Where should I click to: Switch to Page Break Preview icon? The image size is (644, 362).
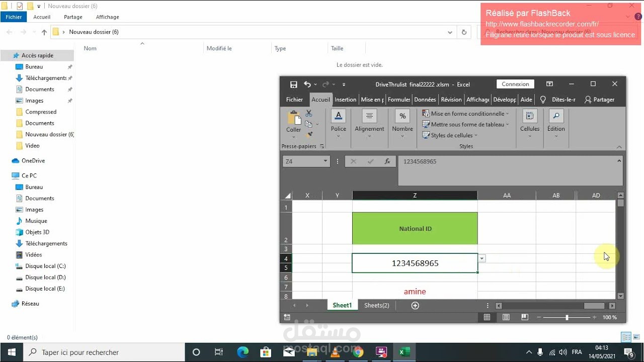(x=525, y=317)
